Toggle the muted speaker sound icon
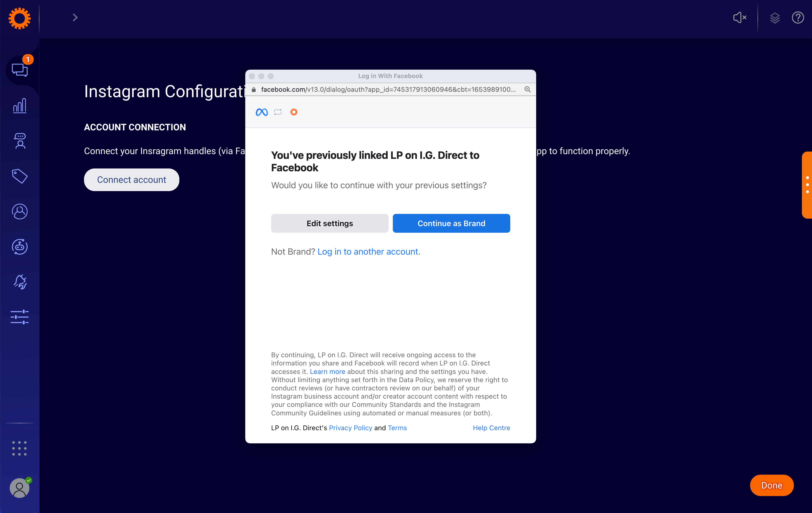Screen dimensions: 812x513 (x=740, y=17)
